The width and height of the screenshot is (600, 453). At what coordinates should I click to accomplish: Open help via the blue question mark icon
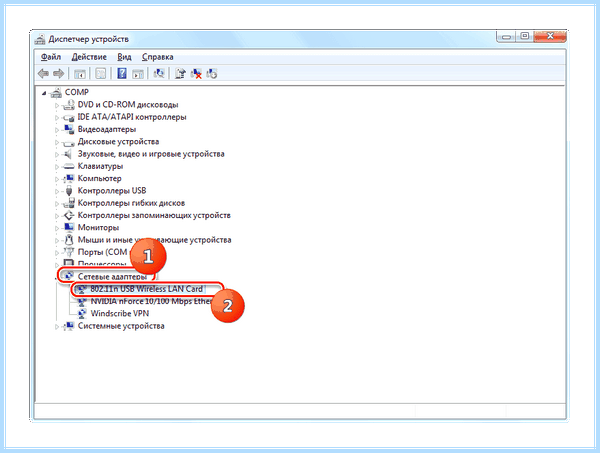[122, 73]
